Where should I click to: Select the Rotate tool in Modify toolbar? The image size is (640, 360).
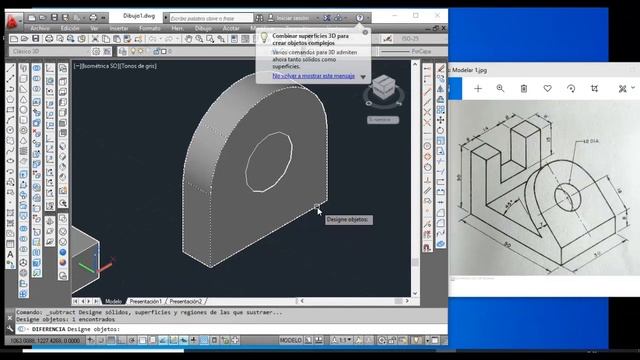point(441,131)
